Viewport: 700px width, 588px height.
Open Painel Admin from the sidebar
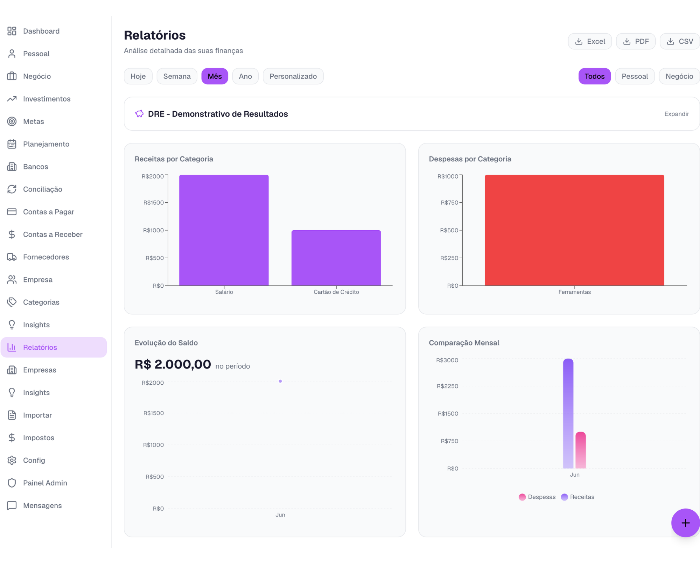[54, 483]
